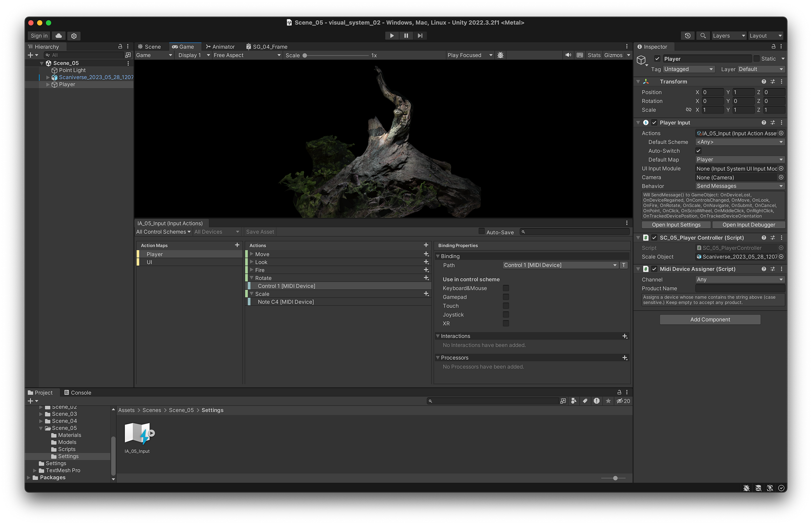Open the Behavior Send Messages dropdown
This screenshot has height=525, width=812.
(740, 186)
